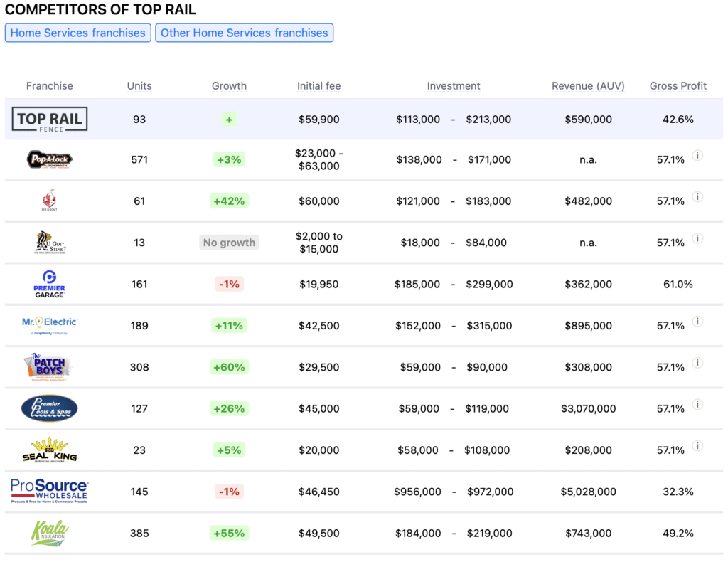Click info icon in Mr. Electric row

(697, 321)
